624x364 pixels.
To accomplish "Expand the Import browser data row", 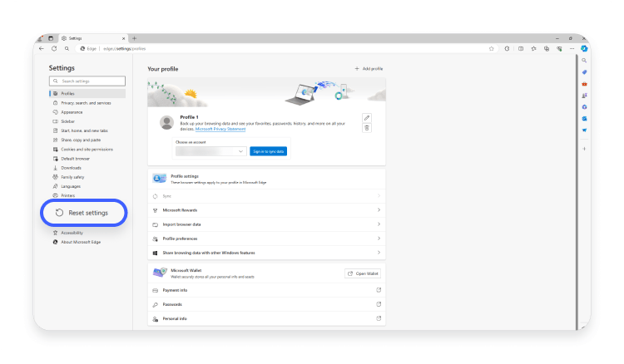I will (x=266, y=224).
